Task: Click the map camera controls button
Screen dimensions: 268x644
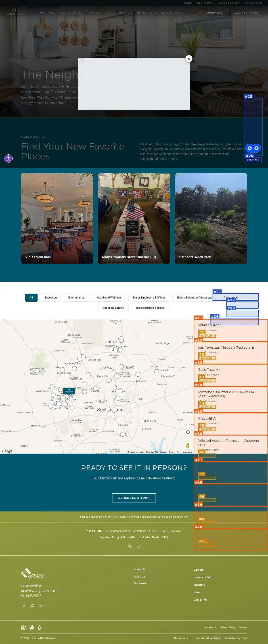Action: pyautogui.click(x=188, y=432)
